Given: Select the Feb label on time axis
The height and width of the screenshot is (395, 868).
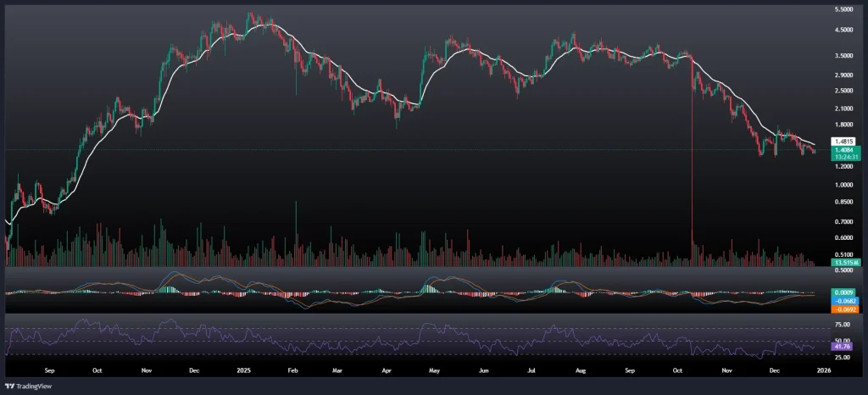Looking at the screenshot, I should tap(292, 370).
